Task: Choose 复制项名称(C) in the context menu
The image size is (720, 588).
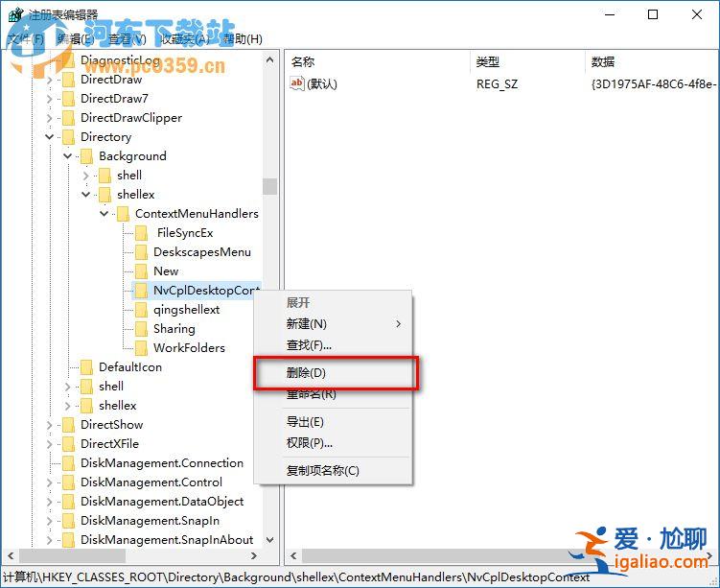Action: pyautogui.click(x=335, y=470)
